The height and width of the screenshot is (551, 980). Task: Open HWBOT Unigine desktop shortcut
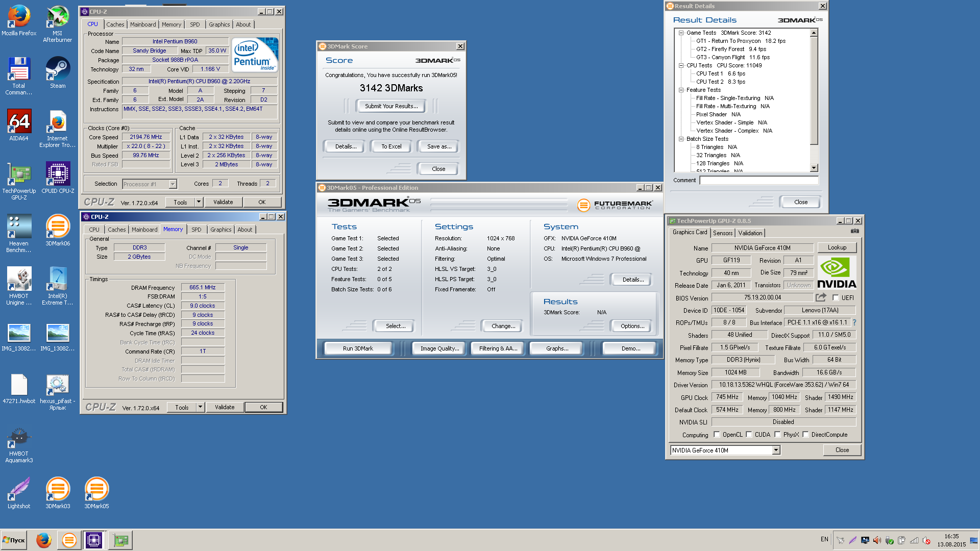[x=19, y=286]
